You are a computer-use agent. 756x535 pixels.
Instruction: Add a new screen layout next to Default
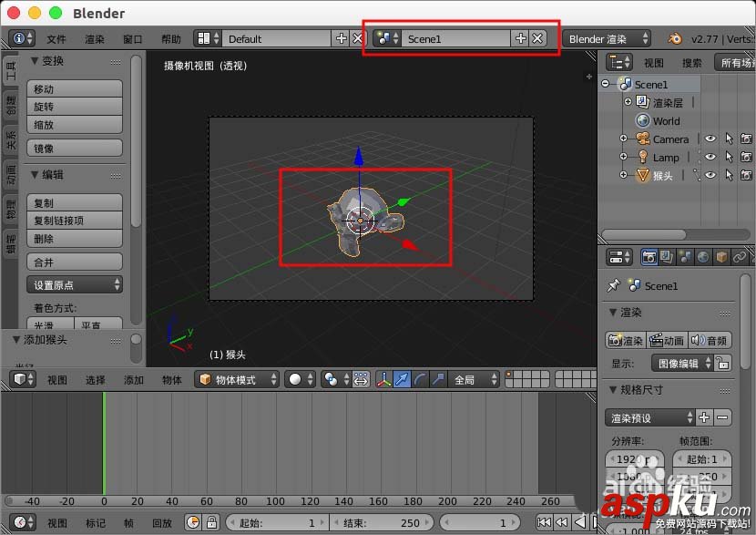coord(341,38)
